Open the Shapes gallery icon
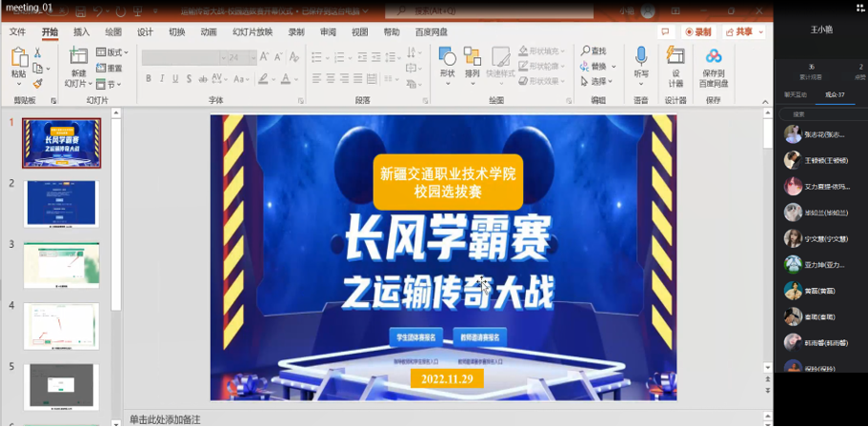Screen dimensions: 868x427 click(447, 57)
